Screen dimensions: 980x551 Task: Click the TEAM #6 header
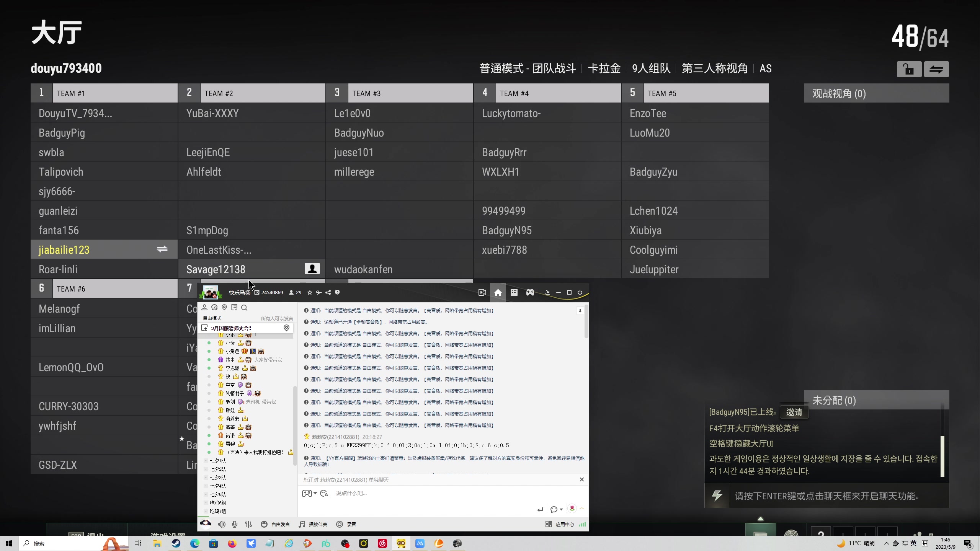(x=104, y=289)
